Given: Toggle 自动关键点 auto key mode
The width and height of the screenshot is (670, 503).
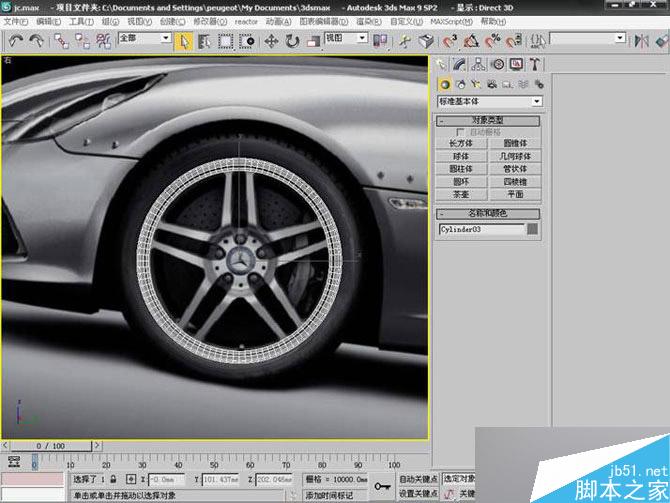Looking at the screenshot, I should (x=418, y=479).
